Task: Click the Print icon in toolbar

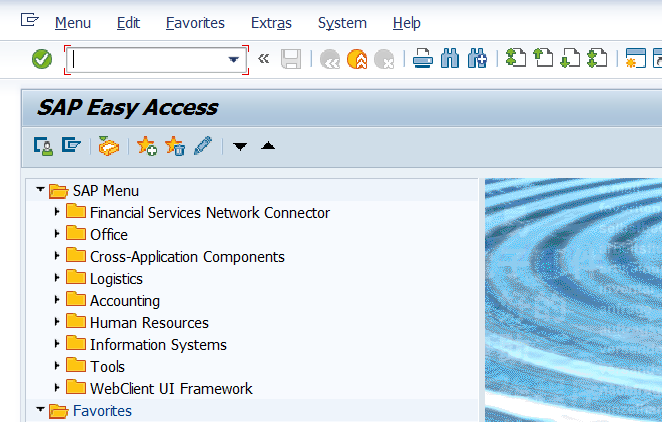Action: coord(423,60)
